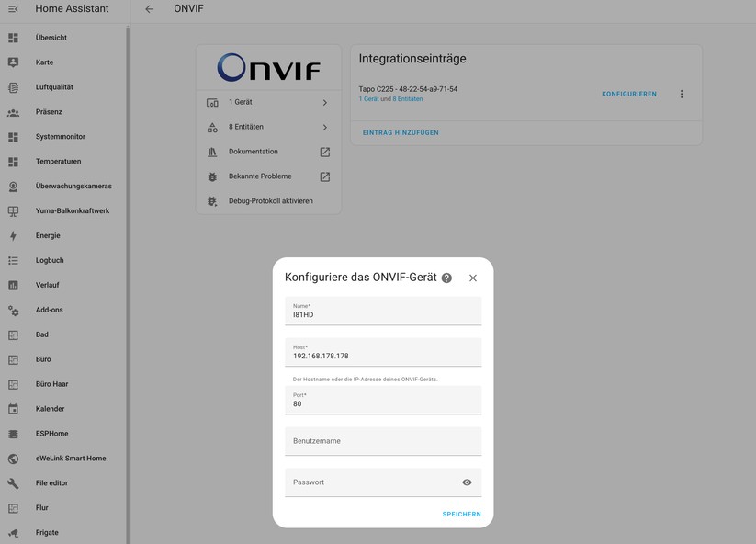The image size is (756, 544).
Task: Click the Luftqualität sidebar icon
Action: (13, 87)
